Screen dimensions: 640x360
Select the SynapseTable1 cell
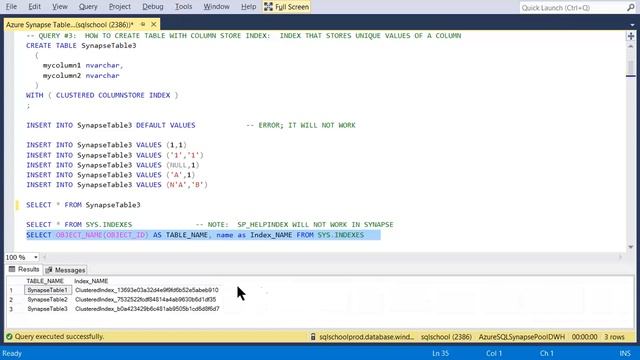coord(48,290)
